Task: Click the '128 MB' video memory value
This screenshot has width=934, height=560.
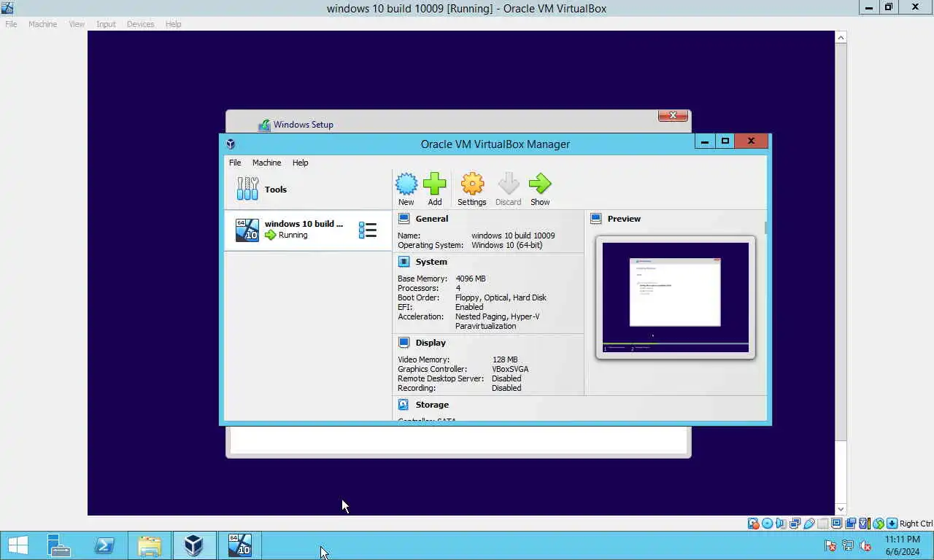Action: tap(505, 359)
